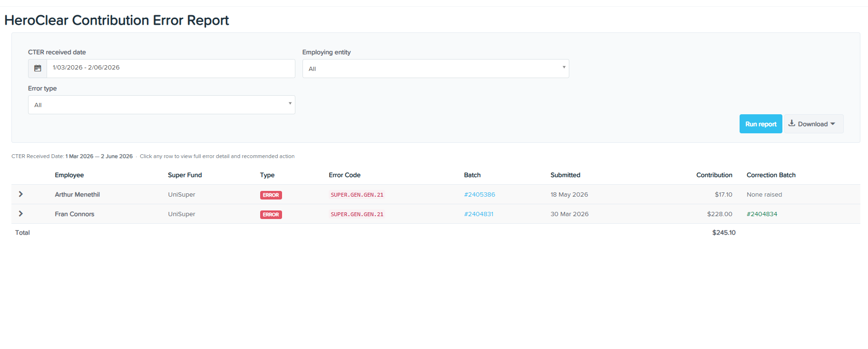Click the Submitted column header
This screenshot has height=349, width=868.
pos(566,175)
